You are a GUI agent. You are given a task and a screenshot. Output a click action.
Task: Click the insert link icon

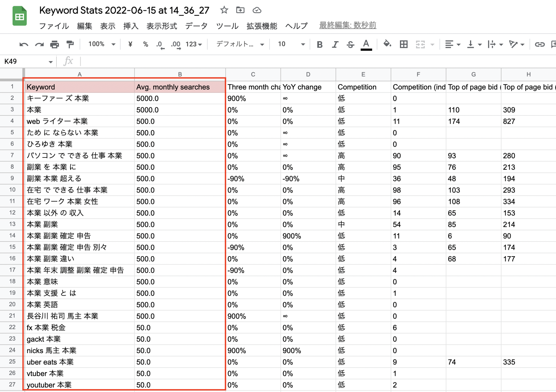point(539,44)
